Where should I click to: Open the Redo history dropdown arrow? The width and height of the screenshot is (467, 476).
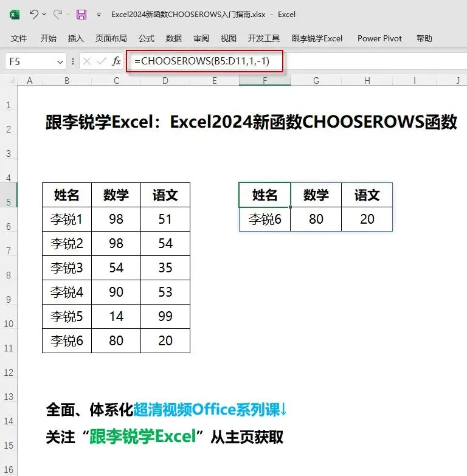point(67,14)
